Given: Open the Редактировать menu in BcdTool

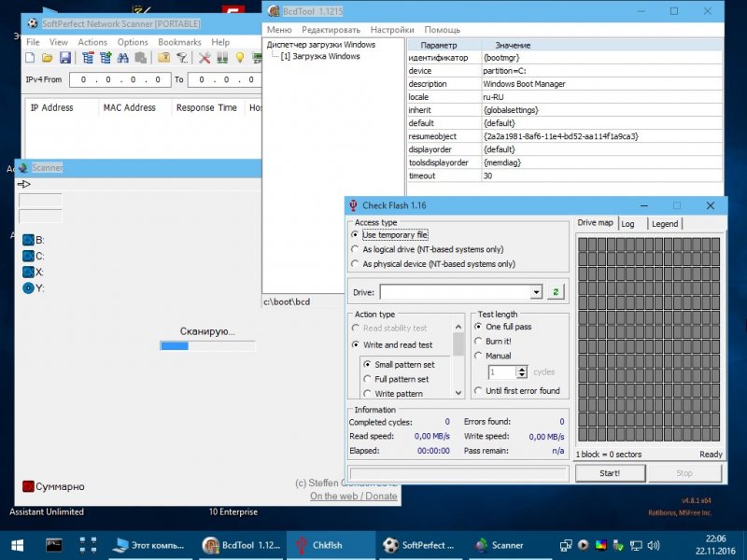Looking at the screenshot, I should [x=331, y=30].
